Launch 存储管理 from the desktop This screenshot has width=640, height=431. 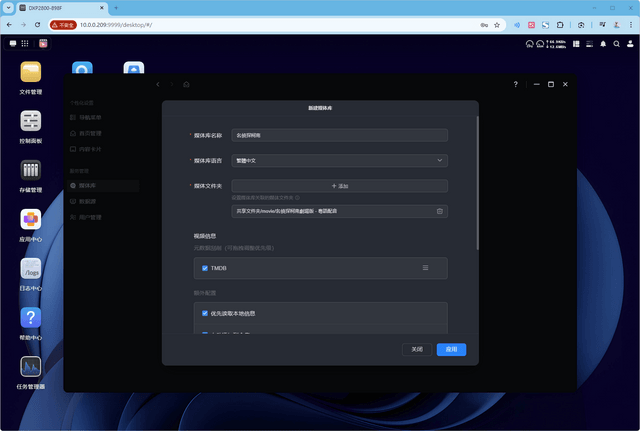(31, 170)
